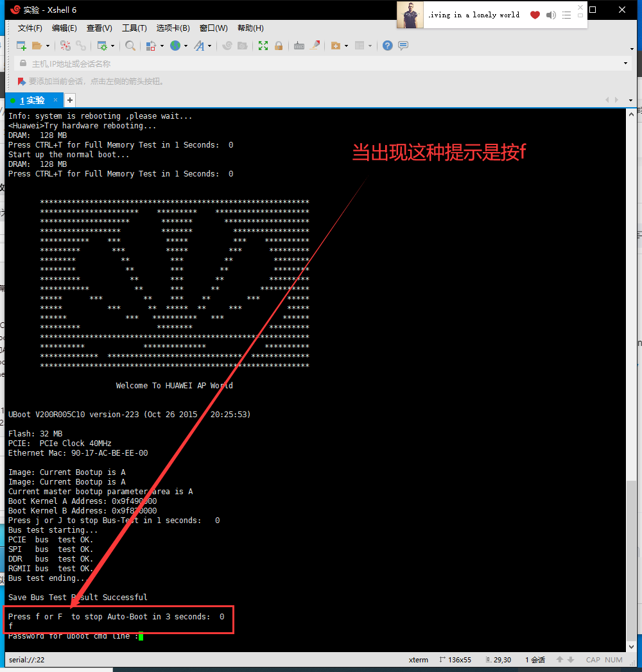Viewport: 642px width, 672px height.
Task: Expand the session properties dropdown arrow
Action: coord(113,46)
